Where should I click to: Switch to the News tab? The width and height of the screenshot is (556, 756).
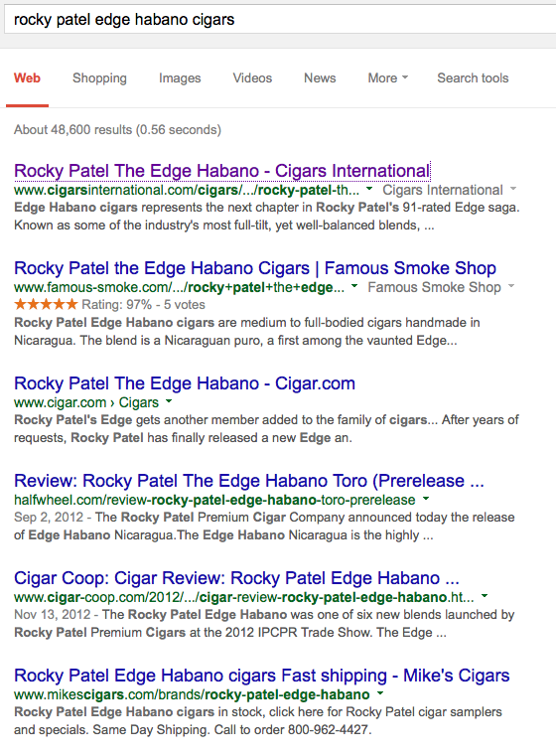(320, 78)
